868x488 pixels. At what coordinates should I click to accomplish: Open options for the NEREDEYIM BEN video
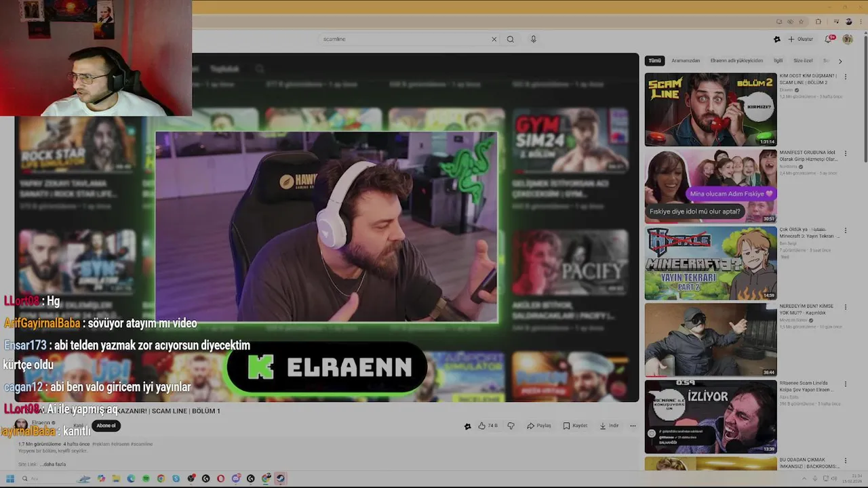click(x=845, y=307)
